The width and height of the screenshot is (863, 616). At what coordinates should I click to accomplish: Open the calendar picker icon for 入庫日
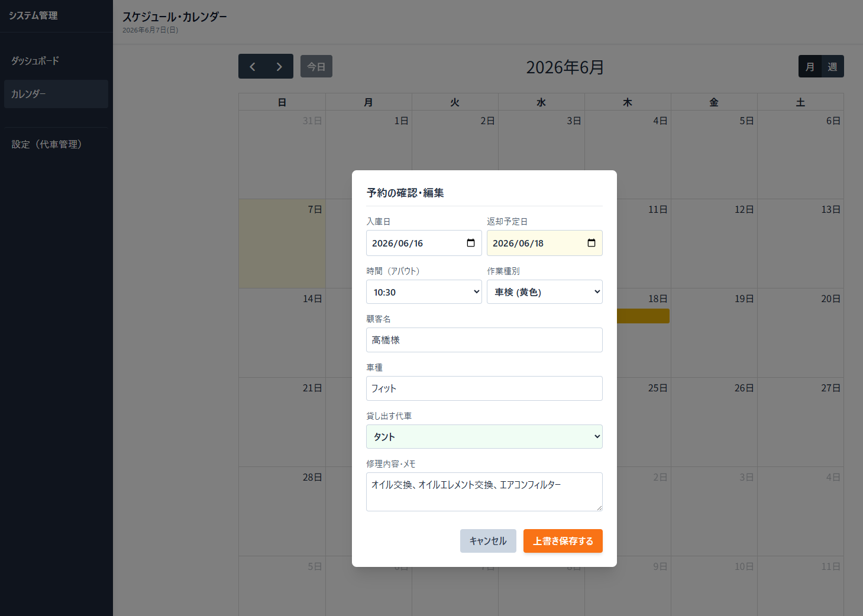(x=471, y=243)
